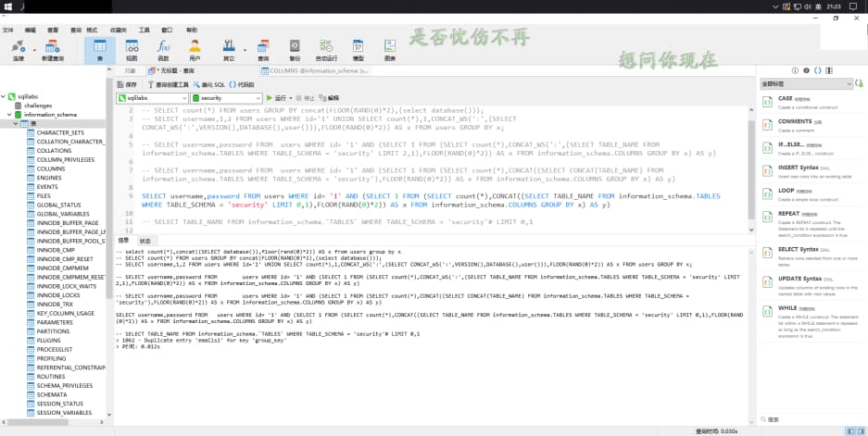Viewport: 868px width, 436px height.
Task: Show the DDL eye icon in right panel
Action: pos(806,70)
